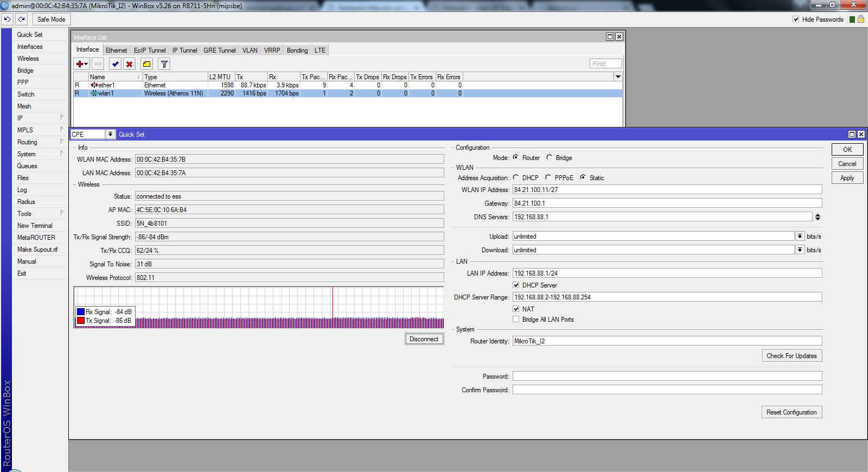This screenshot has height=472, width=868.
Task: Click the red plus Add interface icon
Action: [82, 64]
